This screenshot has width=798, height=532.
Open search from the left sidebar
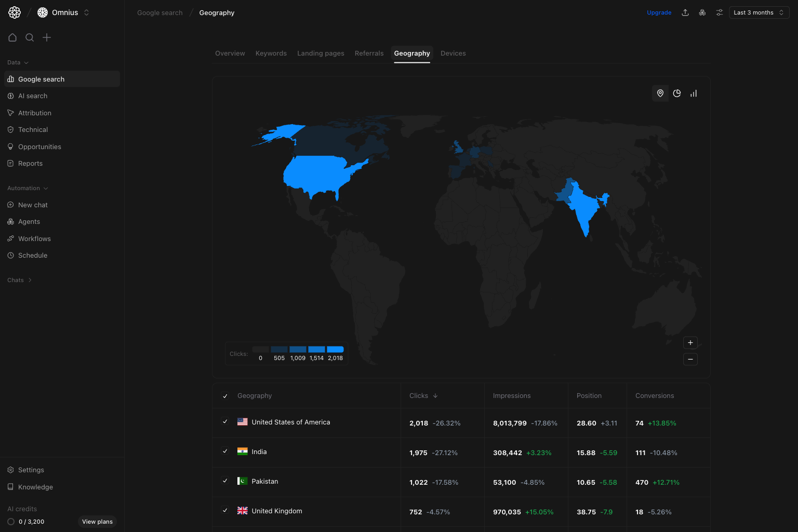(x=30, y=37)
